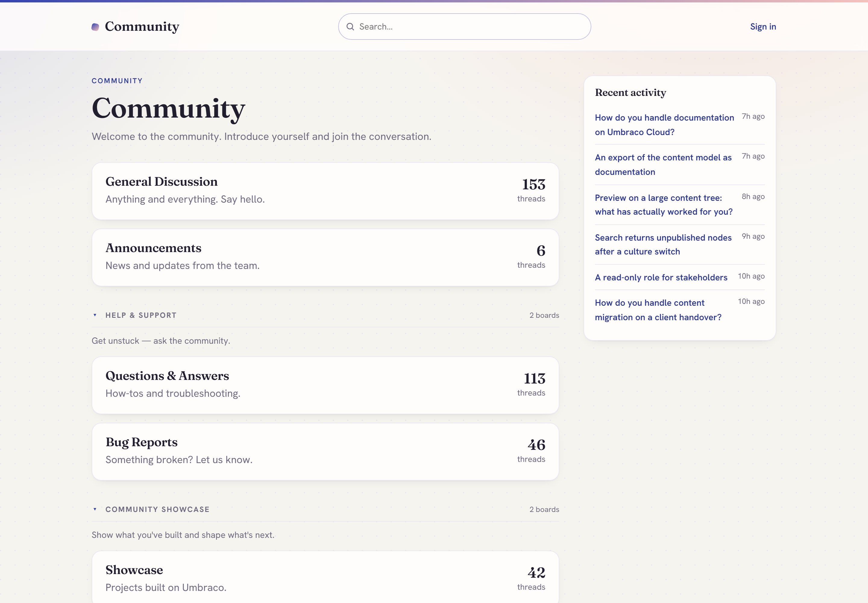Click 'Projects built on Umbraco.' description
868x603 pixels.
166,588
